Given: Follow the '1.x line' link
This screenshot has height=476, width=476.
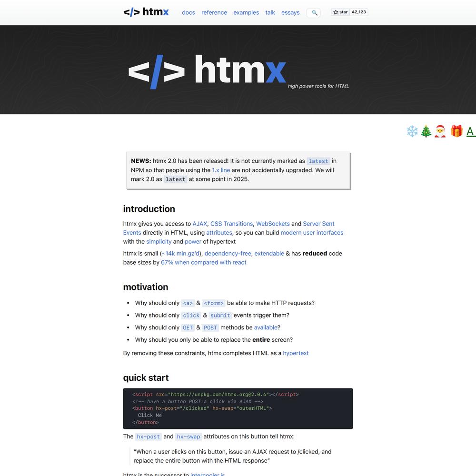Looking at the screenshot, I should [221, 170].
